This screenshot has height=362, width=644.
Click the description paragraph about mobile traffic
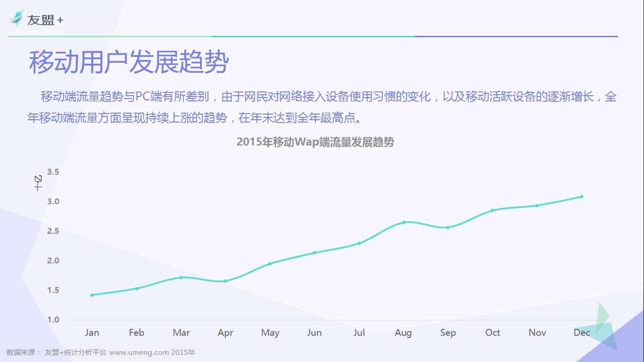322,107
